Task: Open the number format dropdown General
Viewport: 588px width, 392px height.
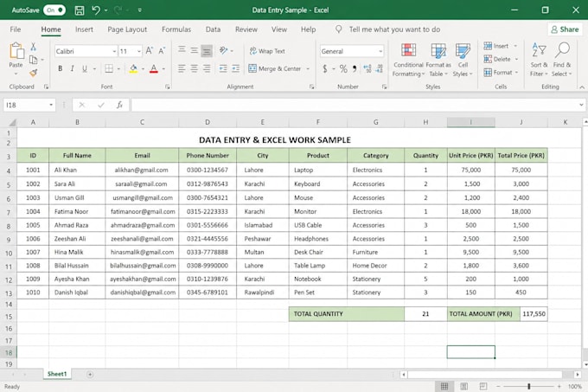Action: pos(380,51)
